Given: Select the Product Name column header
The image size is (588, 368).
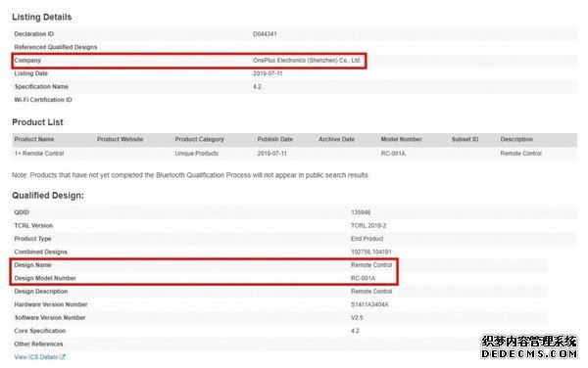Looking at the screenshot, I should tap(34, 139).
